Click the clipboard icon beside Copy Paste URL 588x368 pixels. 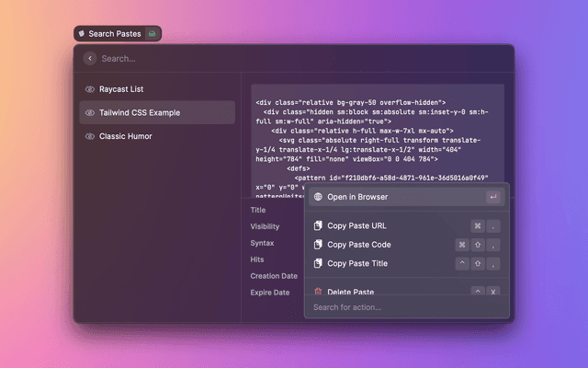(x=318, y=225)
